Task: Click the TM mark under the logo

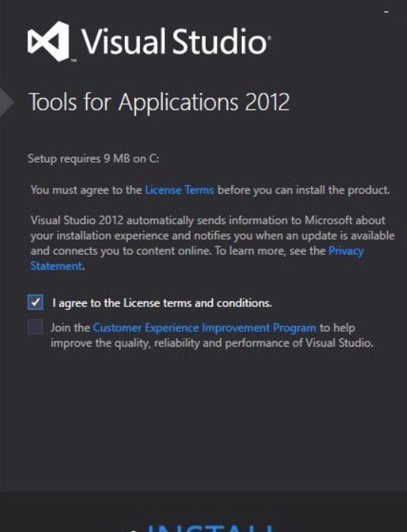Action: (74, 61)
